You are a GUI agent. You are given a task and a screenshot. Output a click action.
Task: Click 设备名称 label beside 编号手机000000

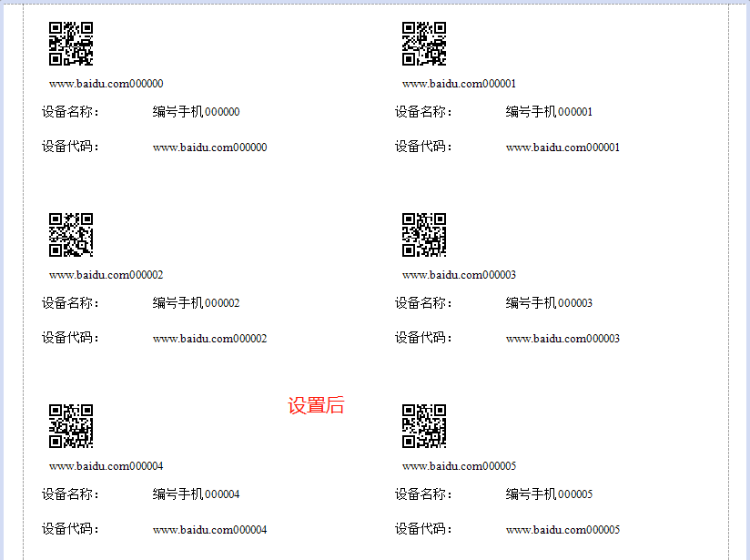tap(70, 111)
